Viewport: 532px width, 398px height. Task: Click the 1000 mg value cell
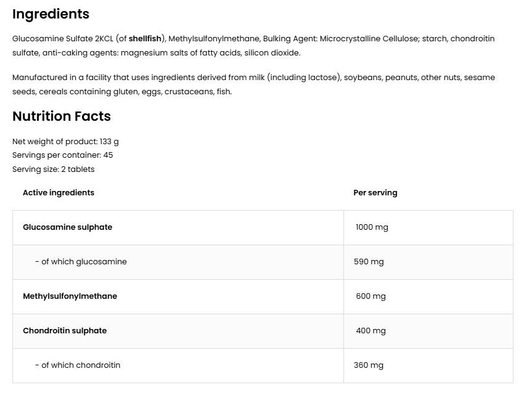(372, 227)
